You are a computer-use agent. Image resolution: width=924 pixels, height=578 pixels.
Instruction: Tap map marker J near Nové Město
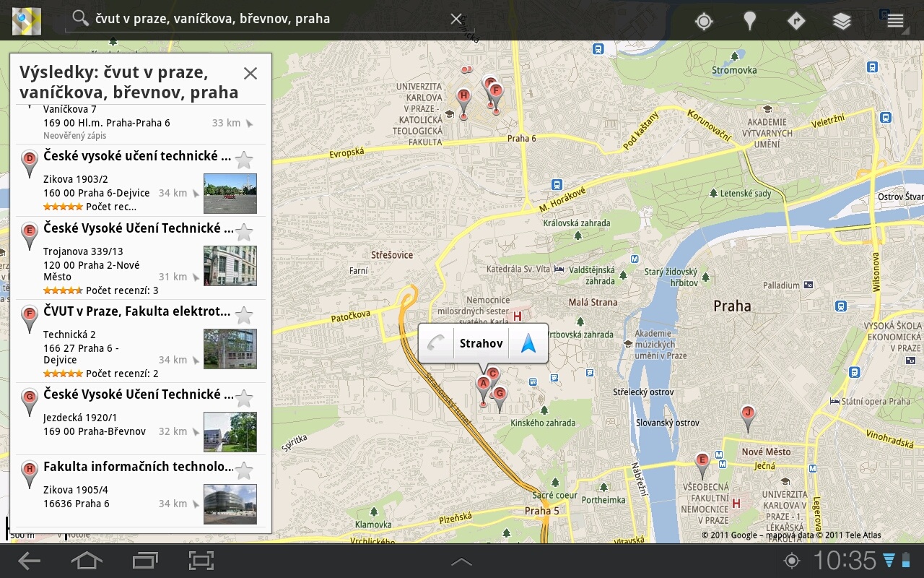click(x=748, y=418)
